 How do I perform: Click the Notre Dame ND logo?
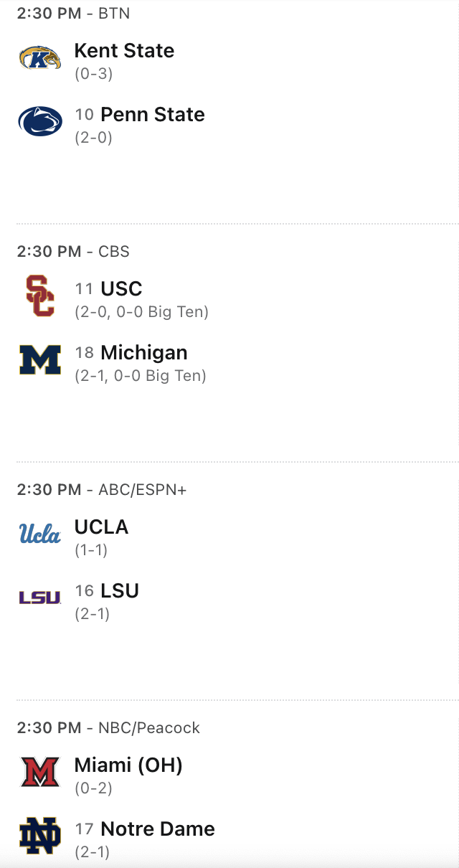(40, 836)
